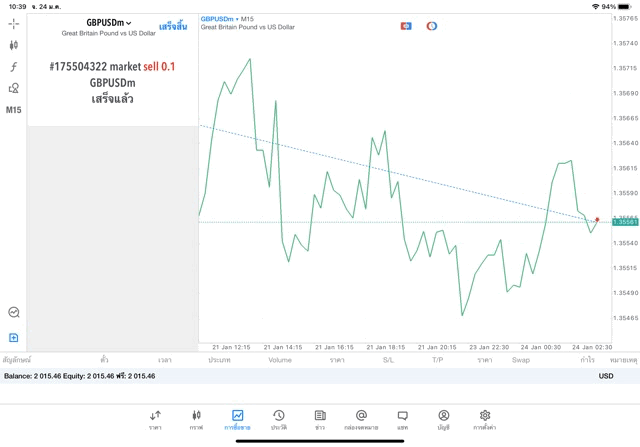The height and width of the screenshot is (447, 640).
Task: Click the red-blue square icon on chart
Action: tap(406, 26)
